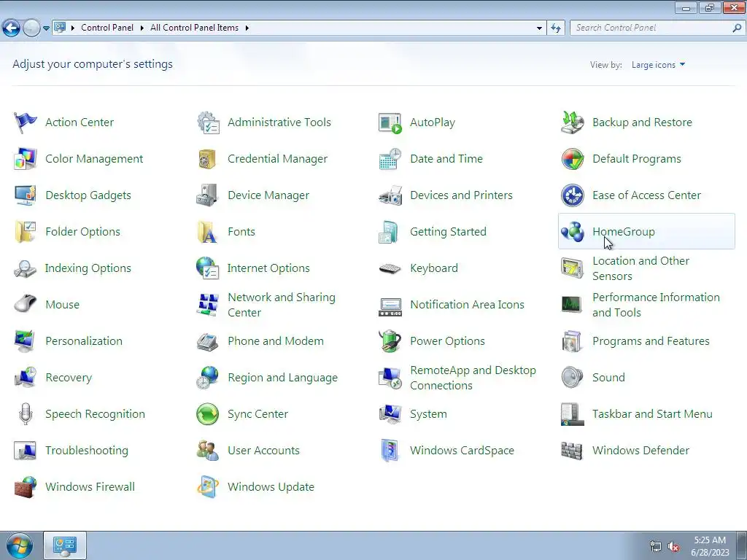Open Administrative Tools gear icon
The image size is (747, 560).
point(208,122)
